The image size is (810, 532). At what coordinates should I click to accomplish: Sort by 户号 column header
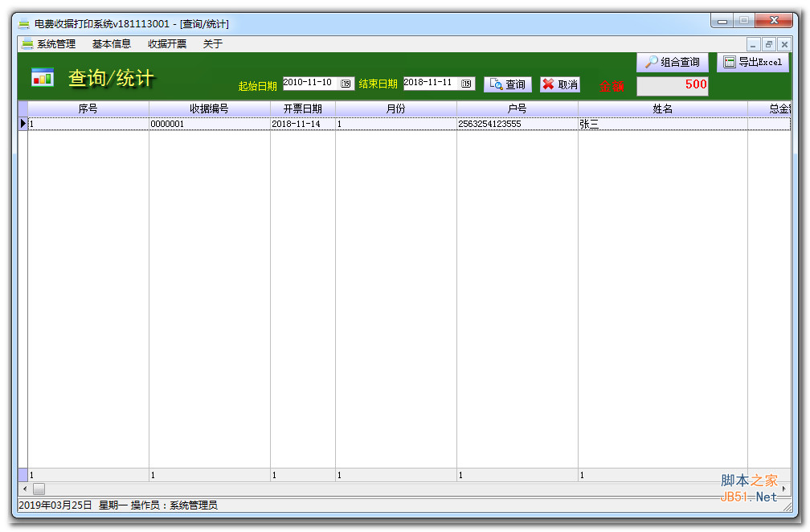coord(517,108)
